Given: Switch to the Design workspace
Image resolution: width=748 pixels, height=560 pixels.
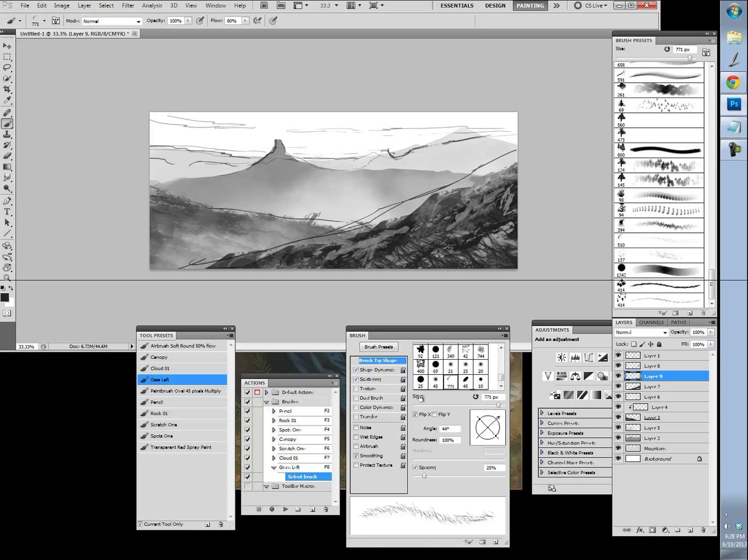Looking at the screenshot, I should (495, 5).
